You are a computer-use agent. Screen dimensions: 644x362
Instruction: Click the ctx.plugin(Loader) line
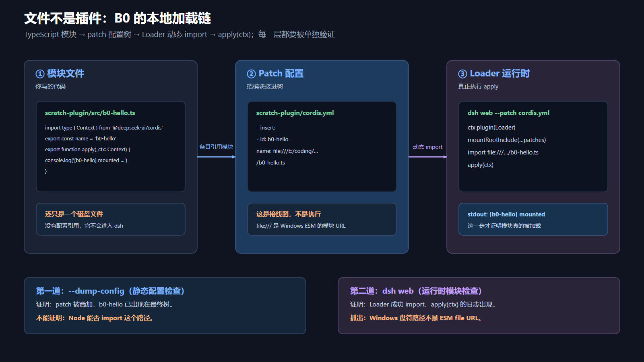(x=491, y=128)
